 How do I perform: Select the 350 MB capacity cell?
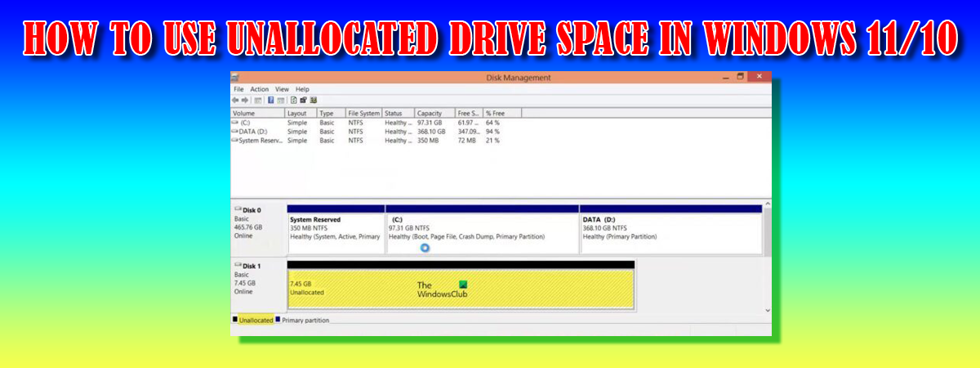pos(428,141)
